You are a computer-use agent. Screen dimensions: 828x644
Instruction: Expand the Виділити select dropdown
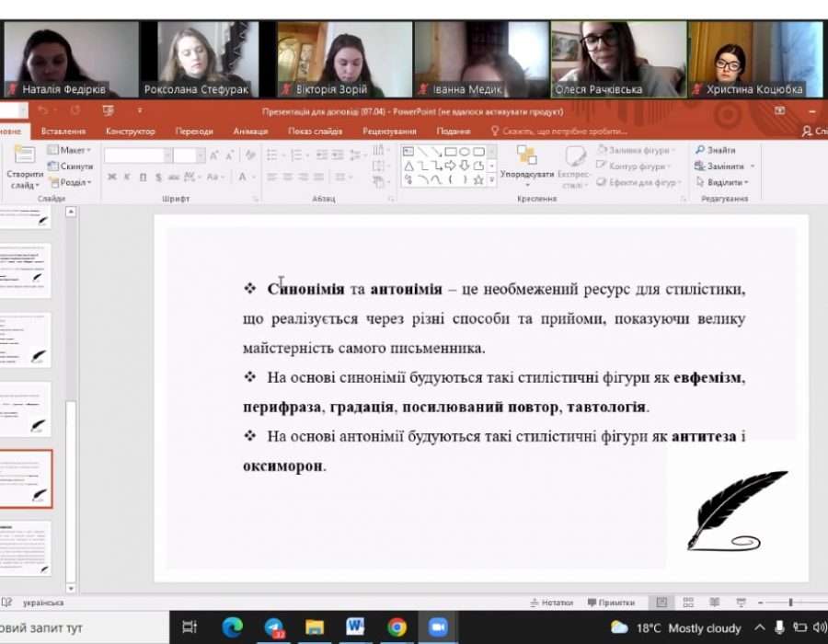pos(724,182)
